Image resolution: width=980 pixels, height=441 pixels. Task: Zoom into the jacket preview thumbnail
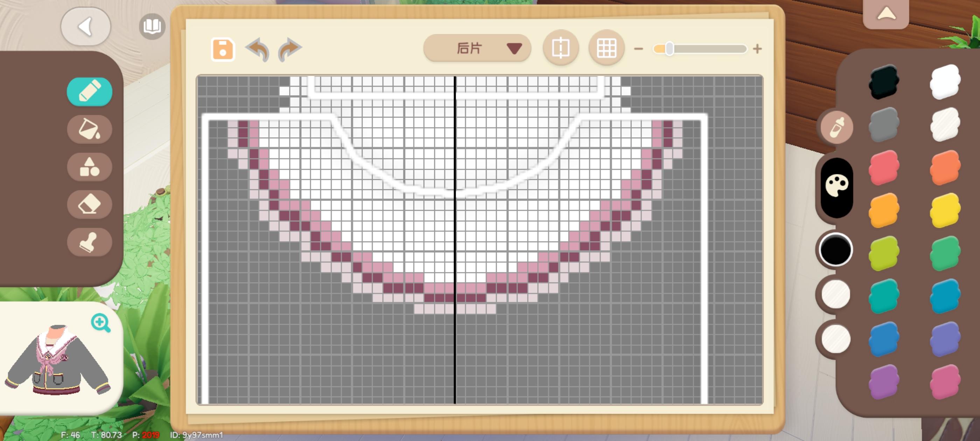coord(100,323)
